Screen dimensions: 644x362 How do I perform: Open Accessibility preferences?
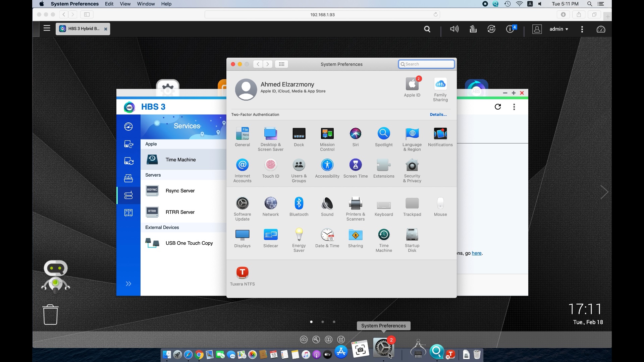[327, 169]
